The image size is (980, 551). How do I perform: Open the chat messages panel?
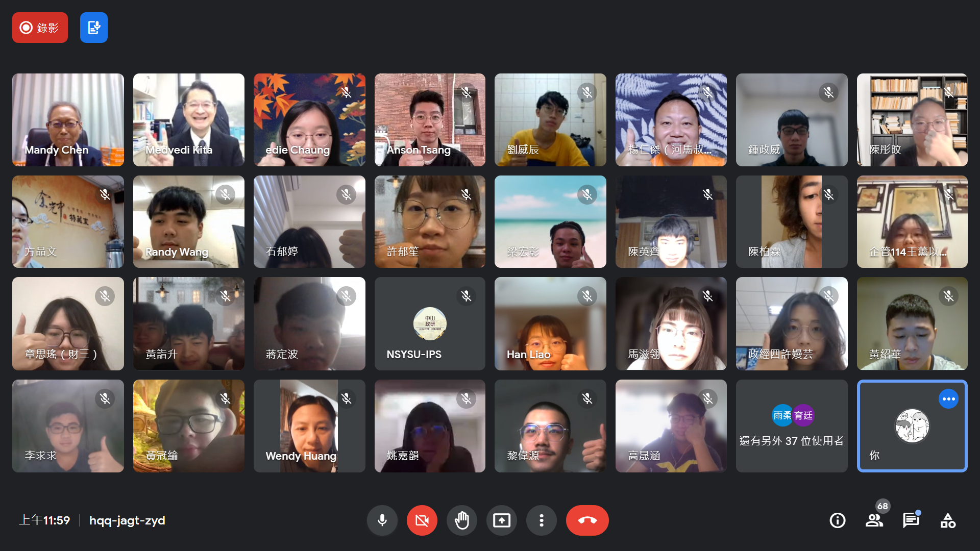click(x=911, y=520)
